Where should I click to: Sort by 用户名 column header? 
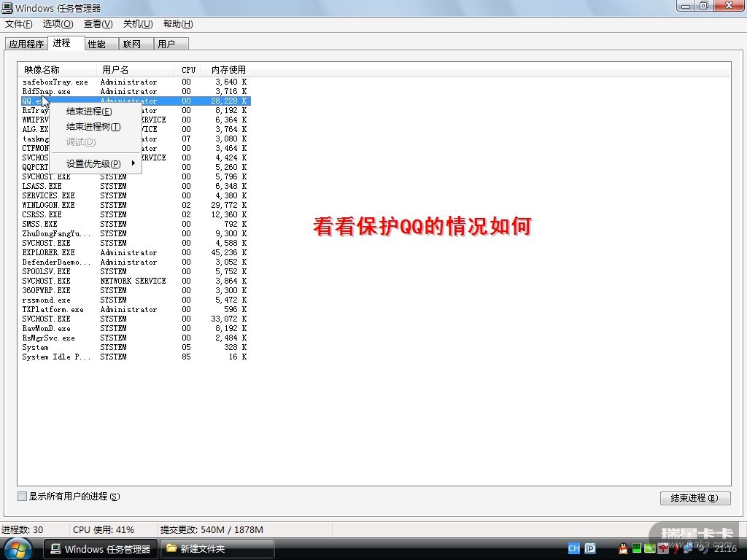click(136, 69)
